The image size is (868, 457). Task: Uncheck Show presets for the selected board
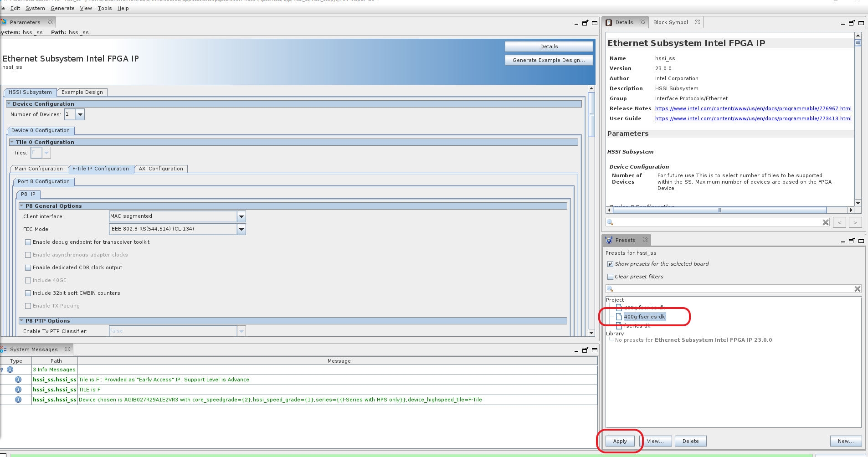click(610, 264)
